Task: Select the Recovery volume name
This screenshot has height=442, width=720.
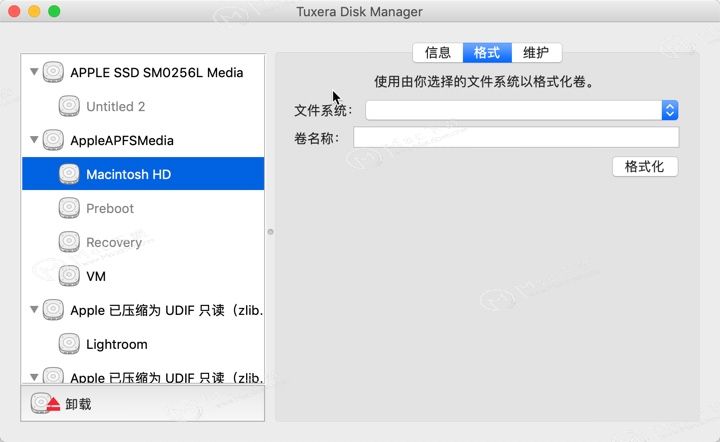Action: 114,242
